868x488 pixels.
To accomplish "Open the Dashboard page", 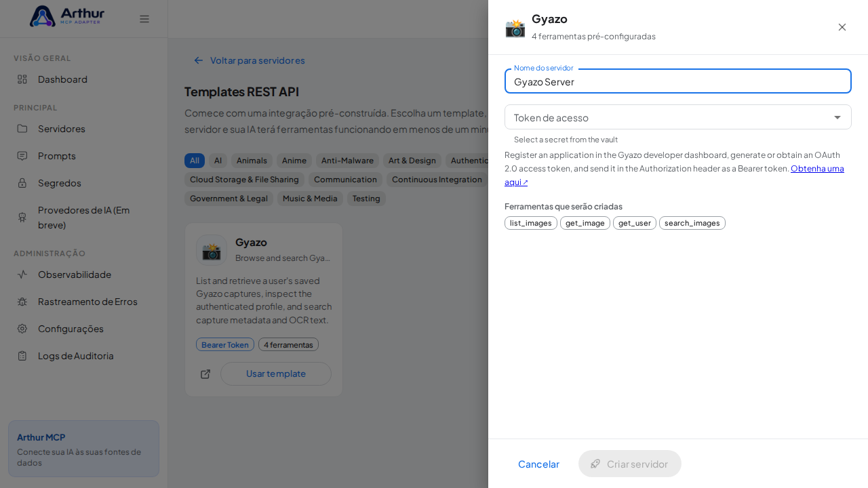I will pos(83,79).
